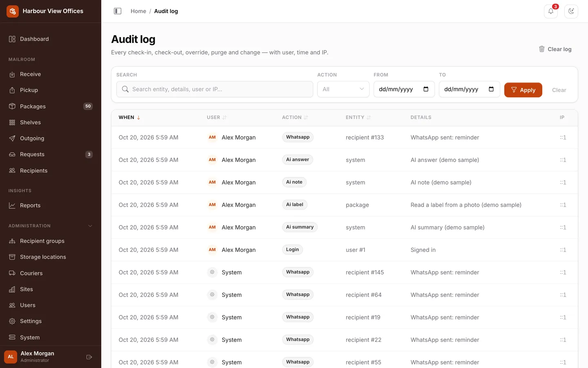Sort by the Entity column header
Viewport: 588px width, 368px height.
[x=358, y=117]
